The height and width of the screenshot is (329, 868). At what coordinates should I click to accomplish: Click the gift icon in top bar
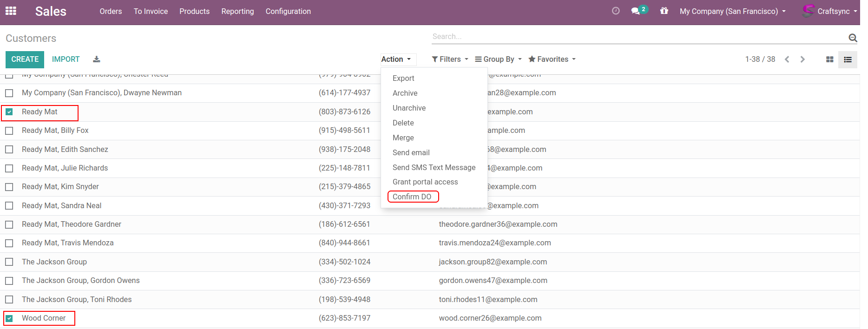pos(664,11)
